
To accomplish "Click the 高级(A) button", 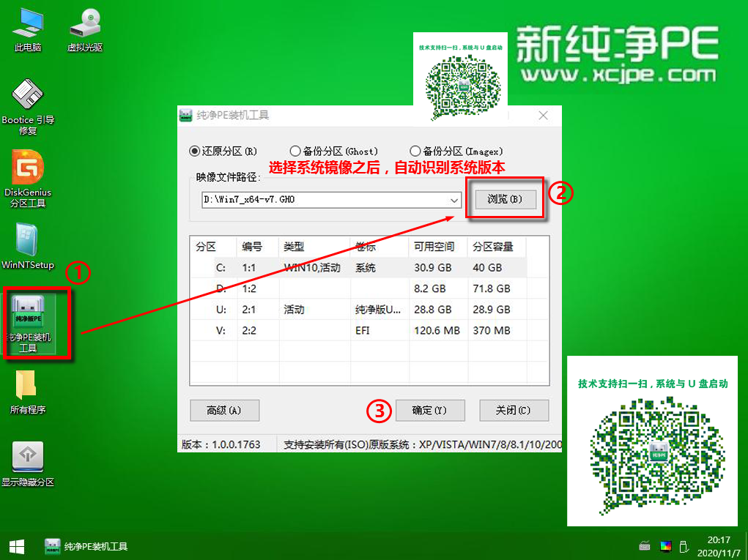I will point(223,410).
